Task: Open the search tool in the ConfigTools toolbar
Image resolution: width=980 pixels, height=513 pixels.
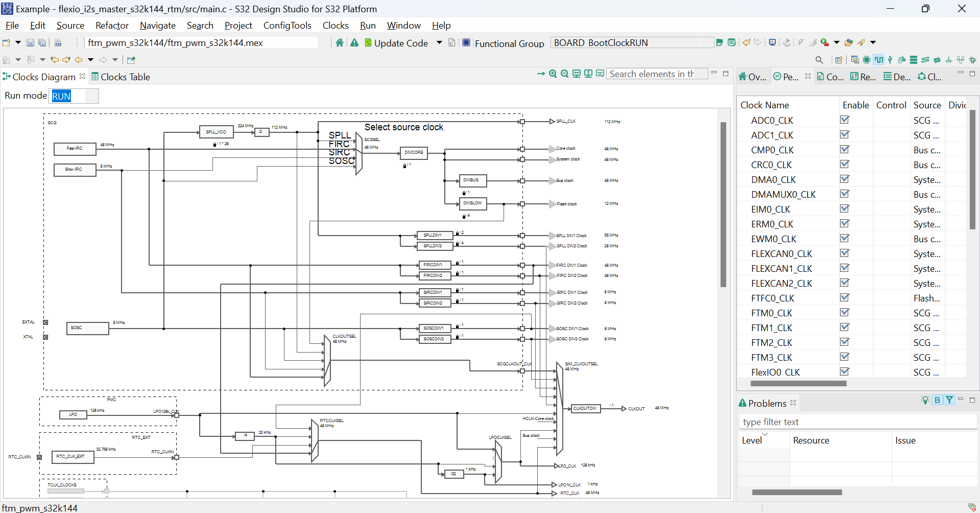Action: point(819,59)
